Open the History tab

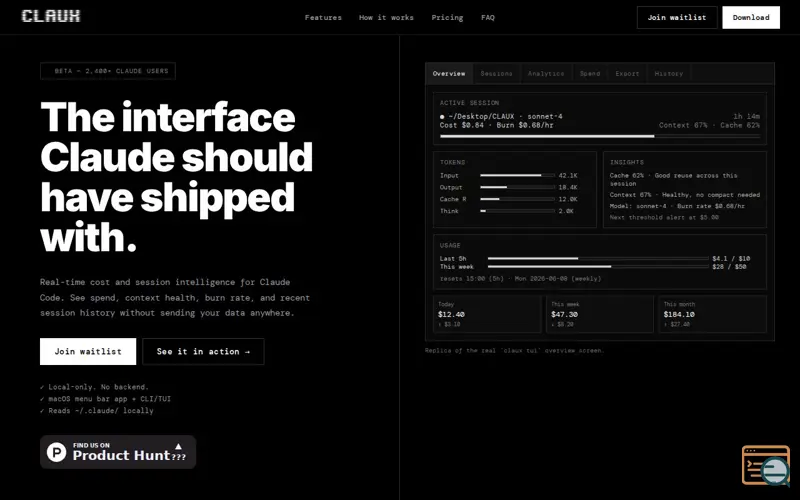(x=668, y=73)
